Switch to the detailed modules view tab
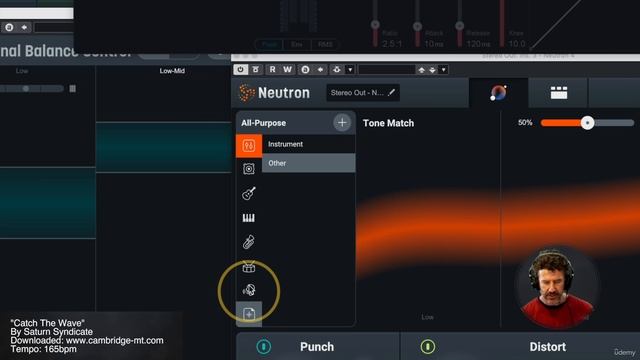Image resolution: width=640 pixels, height=360 pixels. [558, 93]
